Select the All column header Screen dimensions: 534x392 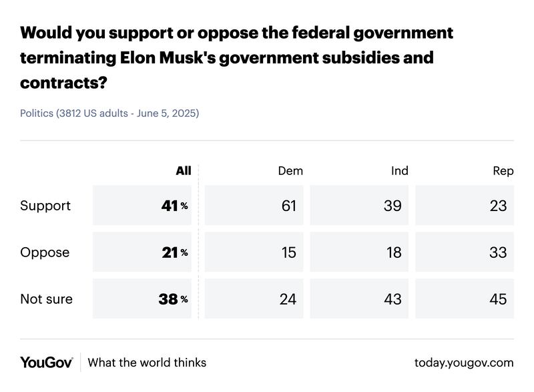click(x=184, y=171)
